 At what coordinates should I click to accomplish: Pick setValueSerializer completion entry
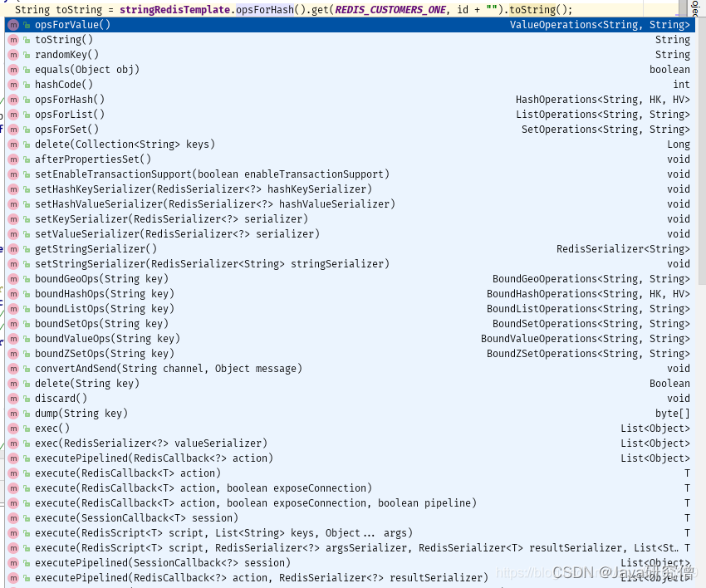click(x=350, y=233)
